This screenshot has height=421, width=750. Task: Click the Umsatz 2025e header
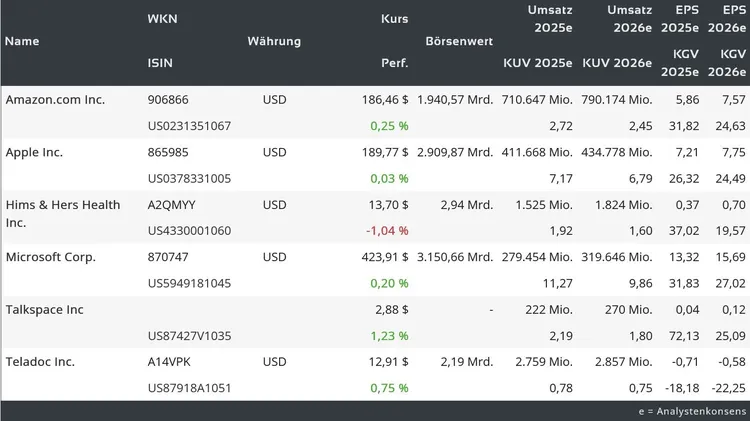tap(550, 19)
